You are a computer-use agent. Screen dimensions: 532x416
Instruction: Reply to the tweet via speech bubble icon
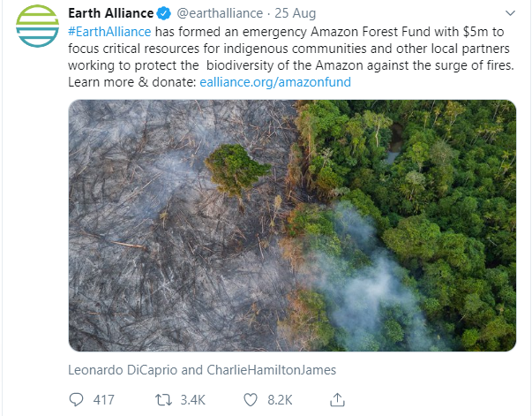point(78,400)
